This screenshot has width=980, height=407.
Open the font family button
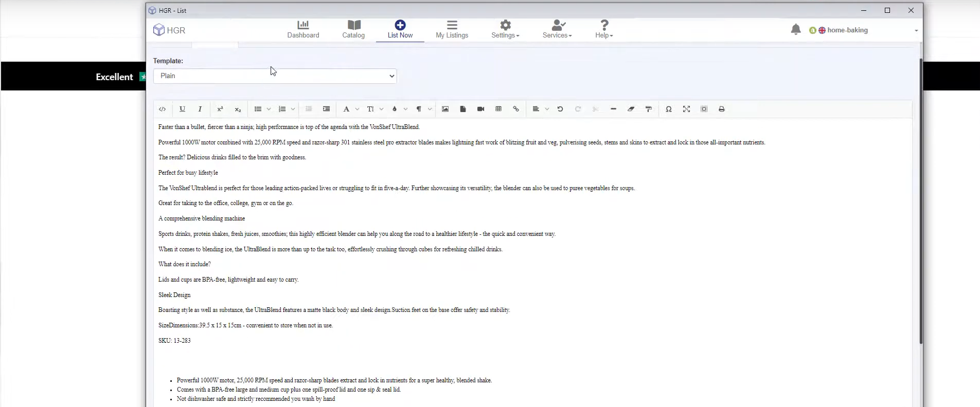pyautogui.click(x=346, y=109)
